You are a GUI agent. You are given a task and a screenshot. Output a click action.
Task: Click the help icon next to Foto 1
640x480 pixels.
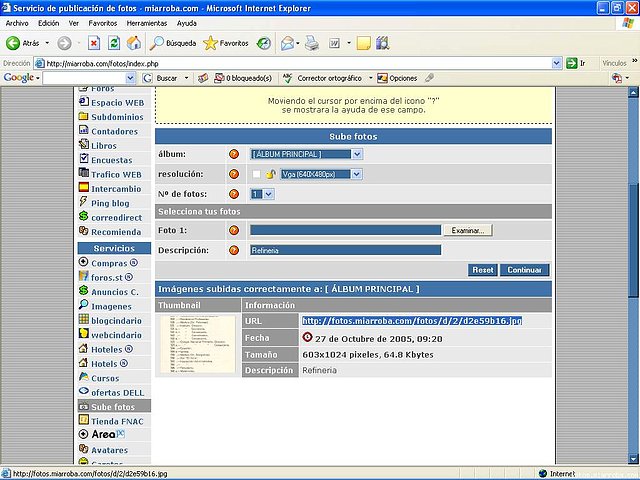pos(234,230)
